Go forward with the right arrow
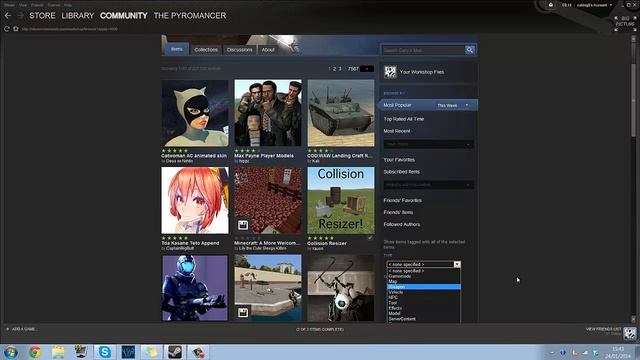This screenshot has height=360, width=640. coord(20,16)
